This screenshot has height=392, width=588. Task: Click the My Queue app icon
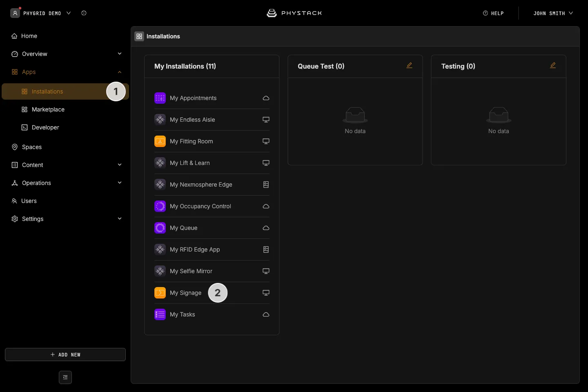coord(160,228)
